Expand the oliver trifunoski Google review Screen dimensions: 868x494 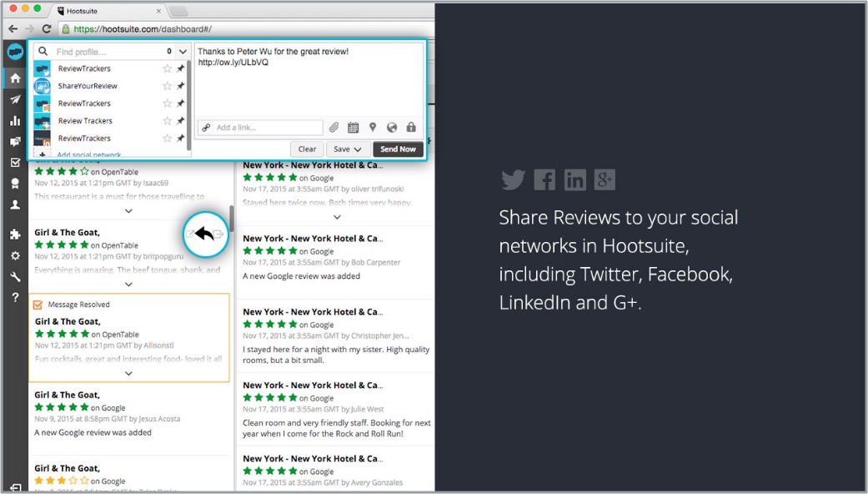[x=337, y=217]
